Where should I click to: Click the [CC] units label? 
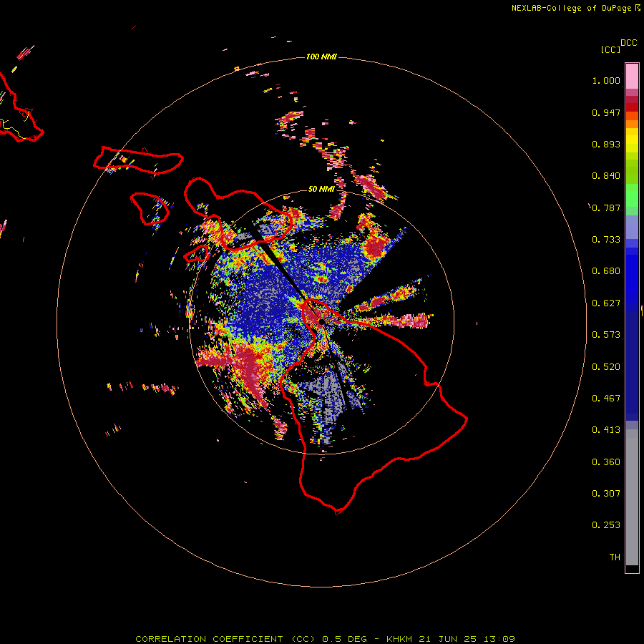(x=610, y=49)
